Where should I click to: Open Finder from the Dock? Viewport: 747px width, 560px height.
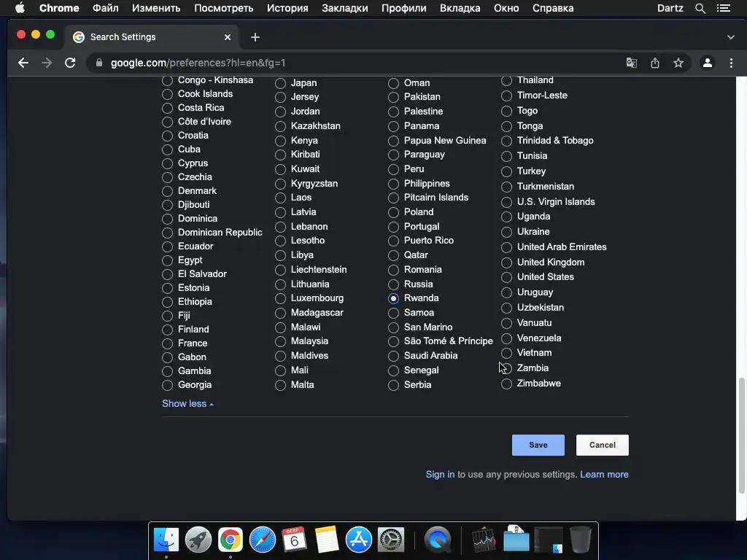166,540
